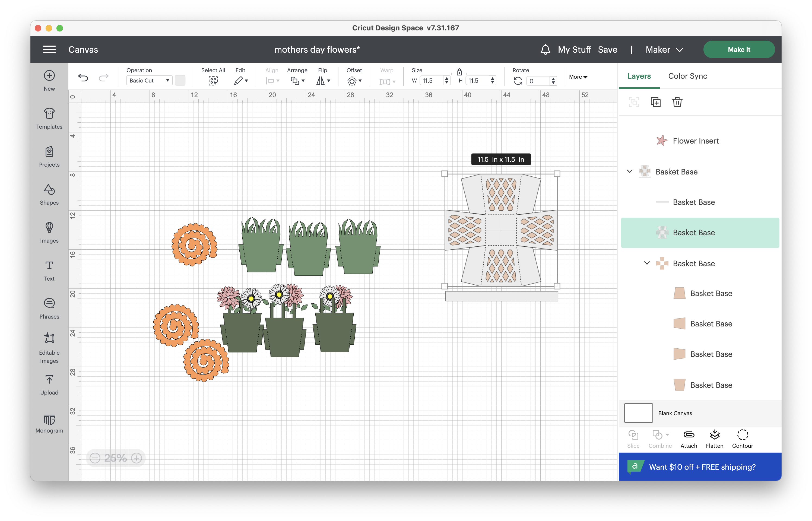This screenshot has width=812, height=521.
Task: Toggle the size lock between width and height
Action: pos(459,72)
